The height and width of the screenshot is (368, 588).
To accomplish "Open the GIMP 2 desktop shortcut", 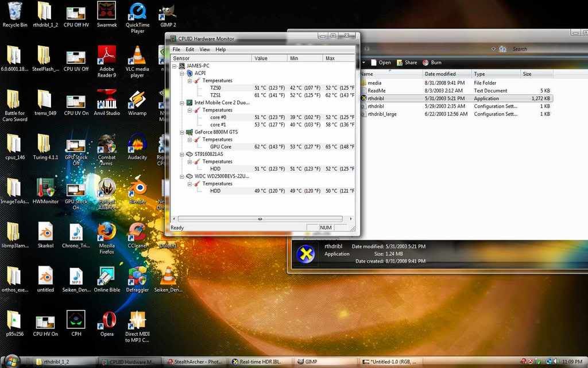I will [168, 14].
